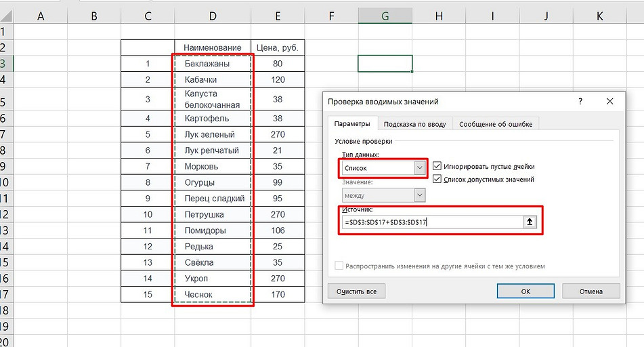This screenshot has height=347, width=644.
Task: Uncheck Список допустимых значений checkbox
Action: pyautogui.click(x=437, y=179)
